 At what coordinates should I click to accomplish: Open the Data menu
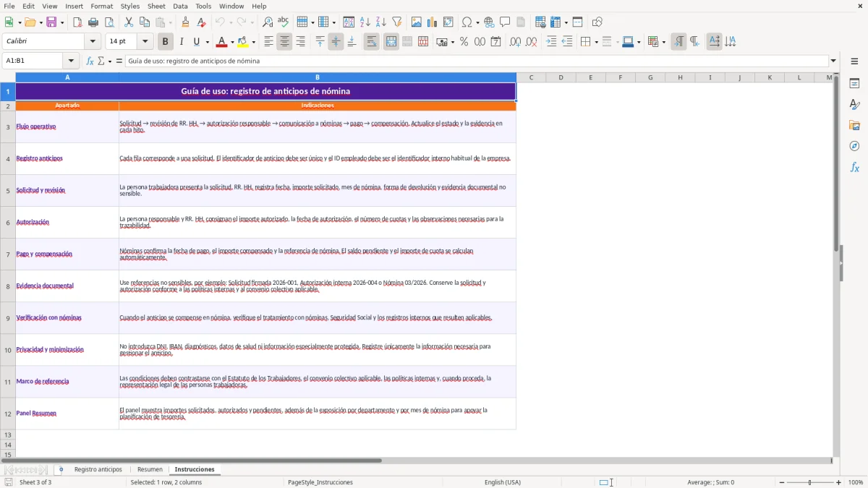point(180,6)
